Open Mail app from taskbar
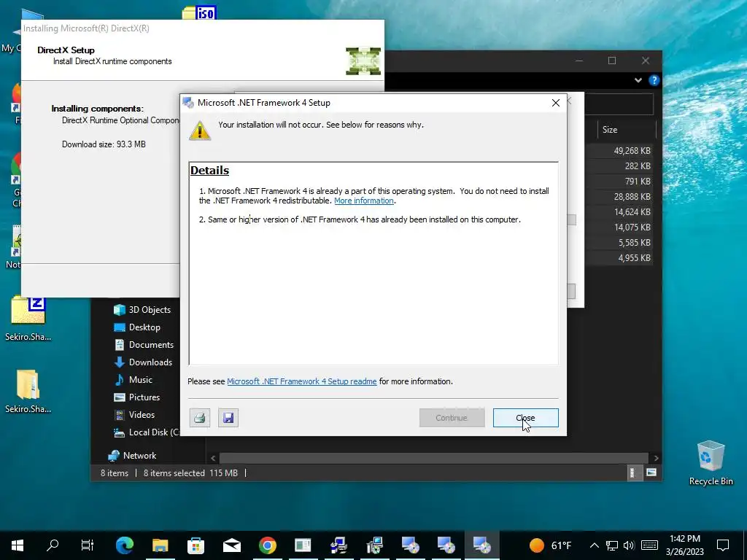747x560 pixels. [x=231, y=545]
